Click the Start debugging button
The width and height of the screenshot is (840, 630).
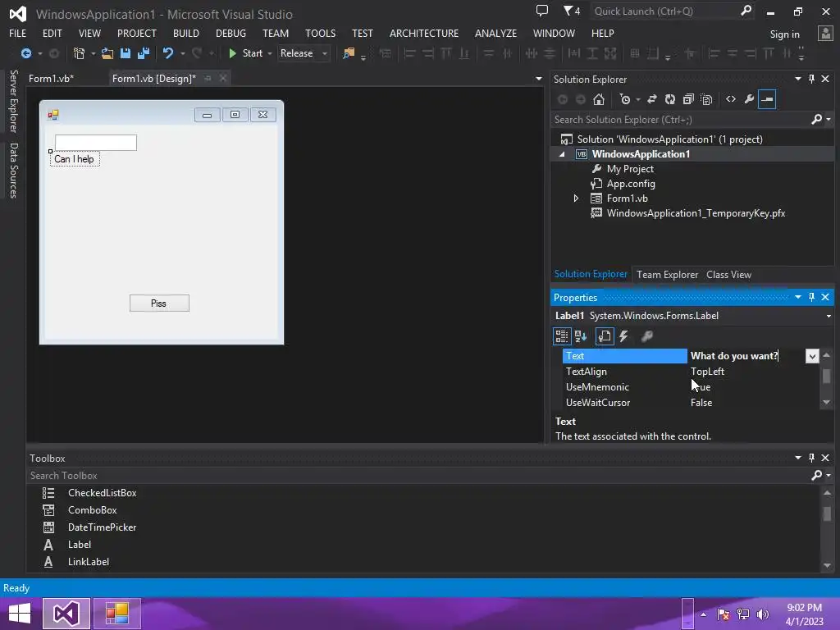[x=246, y=53]
